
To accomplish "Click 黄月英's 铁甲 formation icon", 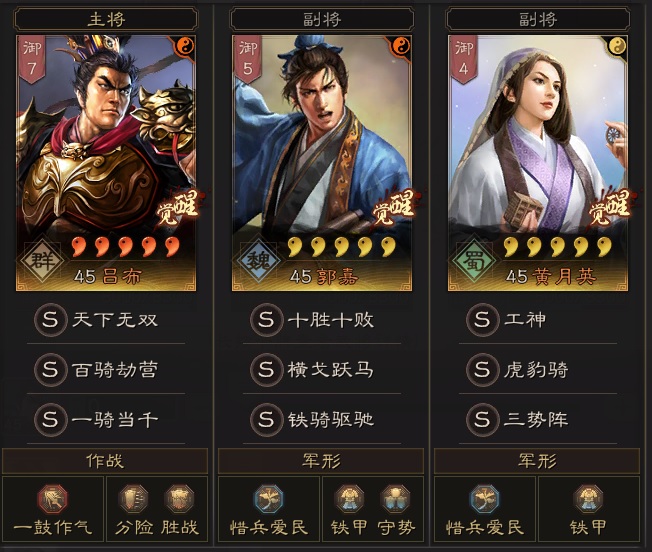I will pyautogui.click(x=588, y=498).
